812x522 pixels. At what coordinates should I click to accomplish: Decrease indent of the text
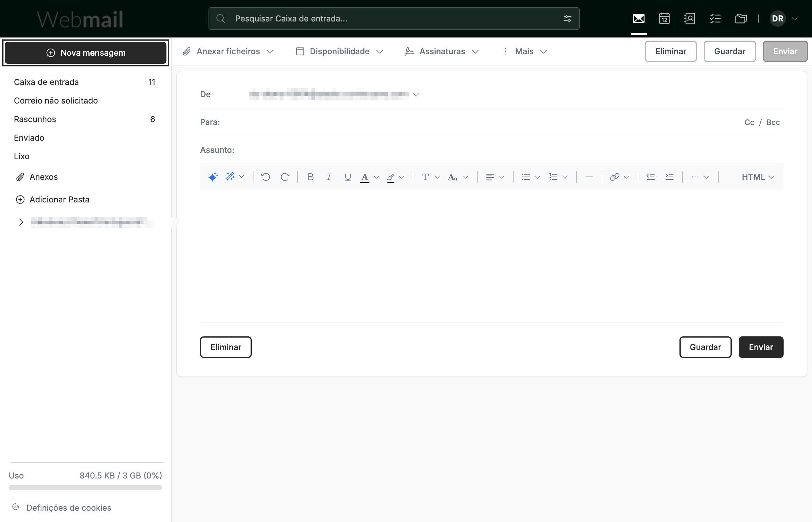[650, 177]
